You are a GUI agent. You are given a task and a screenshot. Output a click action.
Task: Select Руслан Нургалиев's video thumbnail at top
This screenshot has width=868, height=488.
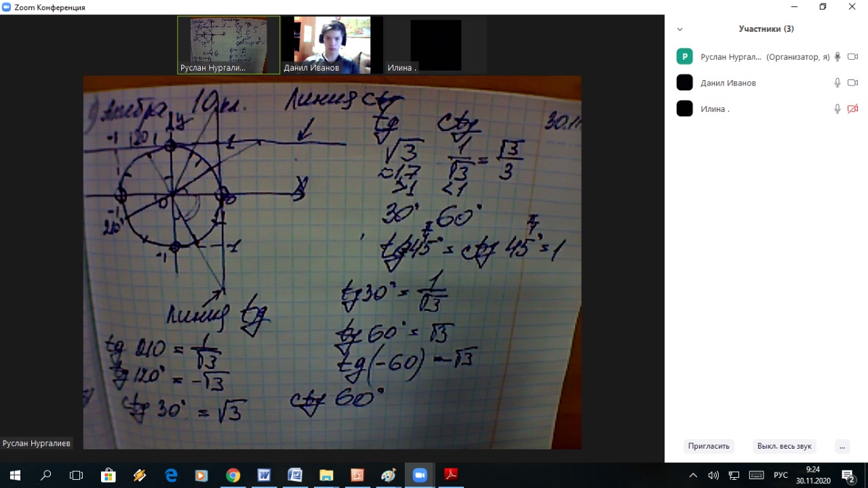click(x=229, y=45)
